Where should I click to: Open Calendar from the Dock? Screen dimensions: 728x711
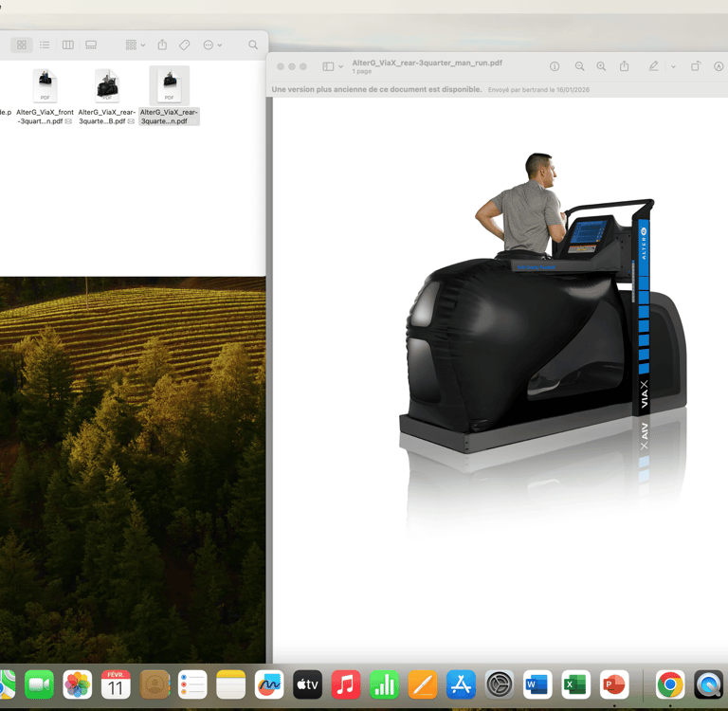coord(116,684)
